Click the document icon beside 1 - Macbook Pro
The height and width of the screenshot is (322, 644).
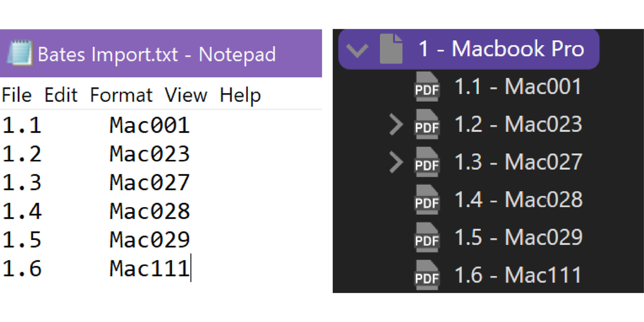(391, 49)
